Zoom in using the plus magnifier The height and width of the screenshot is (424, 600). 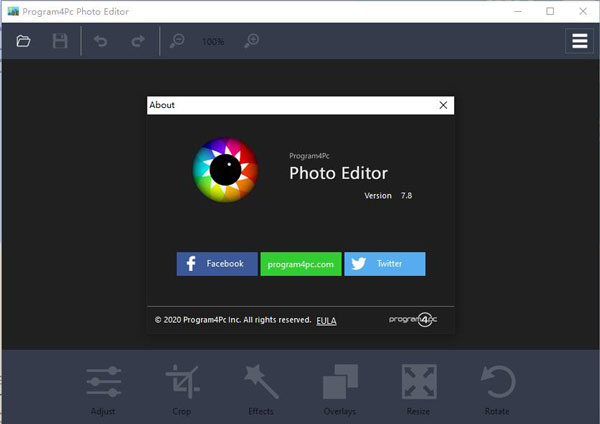point(252,41)
